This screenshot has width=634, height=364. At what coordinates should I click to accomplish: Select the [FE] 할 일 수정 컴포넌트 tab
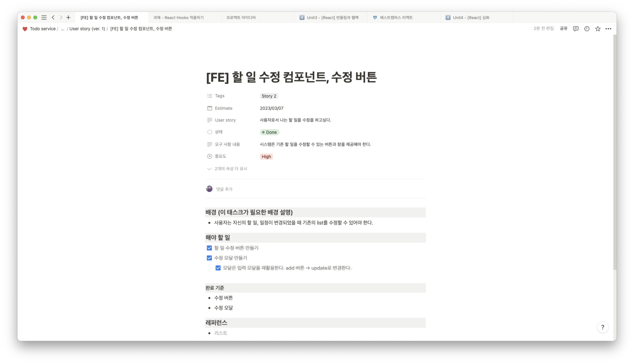pyautogui.click(x=112, y=17)
